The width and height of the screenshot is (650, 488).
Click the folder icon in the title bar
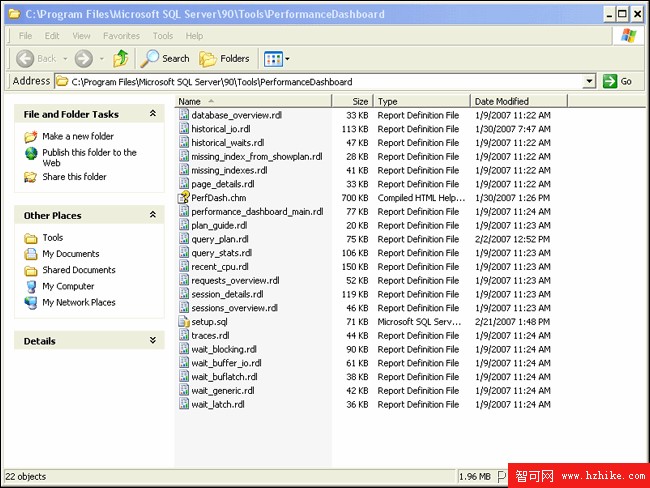click(15, 14)
